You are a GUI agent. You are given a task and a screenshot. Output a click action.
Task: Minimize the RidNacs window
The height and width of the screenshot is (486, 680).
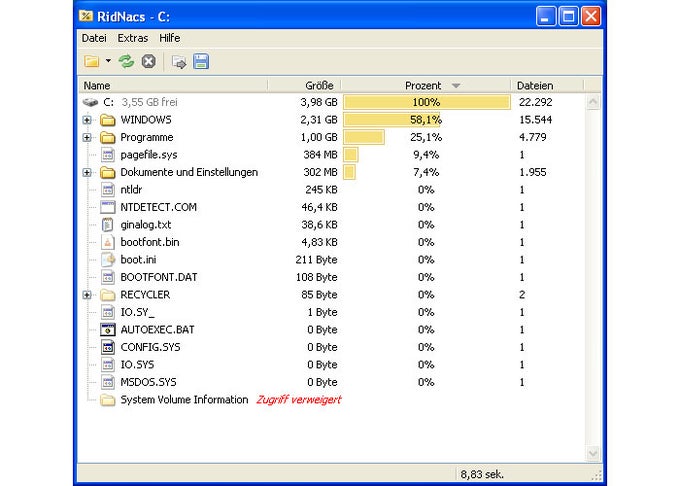pyautogui.click(x=546, y=17)
